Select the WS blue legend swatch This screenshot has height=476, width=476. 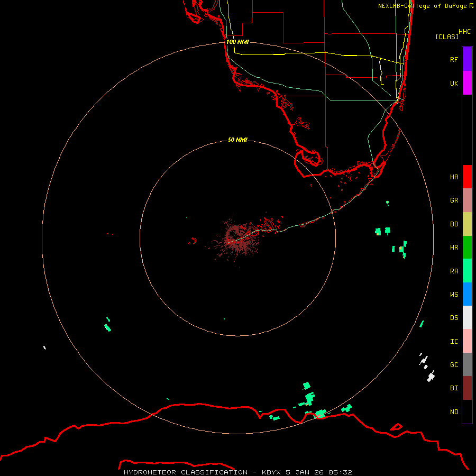click(x=467, y=294)
